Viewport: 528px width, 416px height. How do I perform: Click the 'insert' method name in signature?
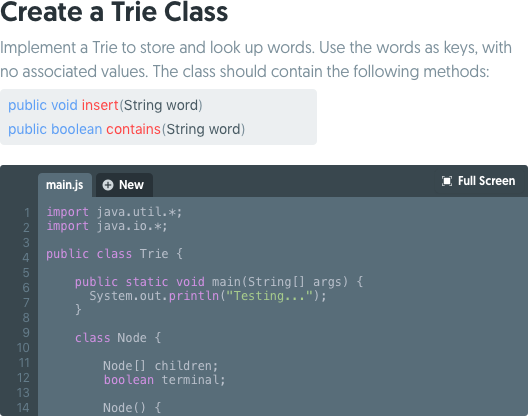click(100, 105)
